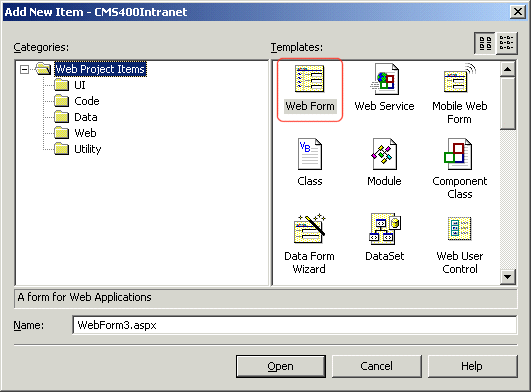Select the Web Service template icon
Screen dimensions: 531x392
point(384,79)
